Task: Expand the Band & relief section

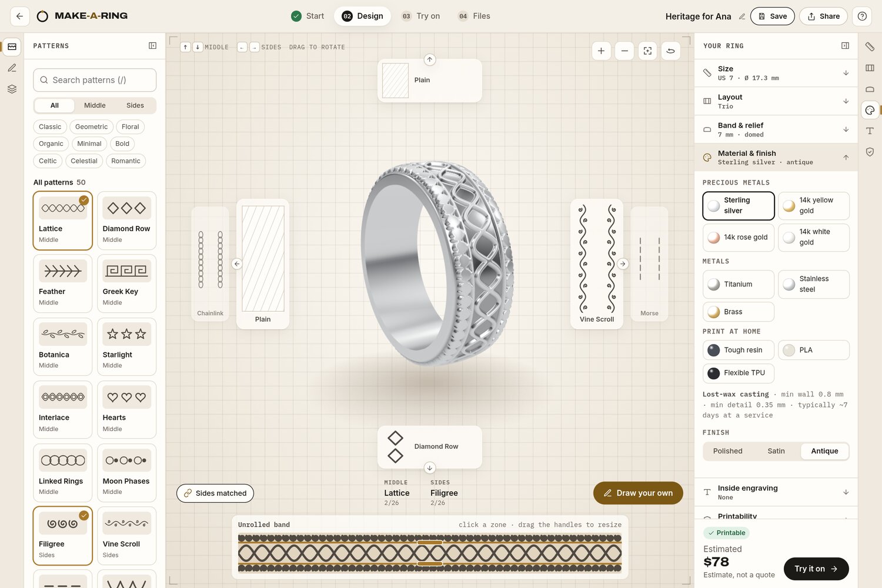Action: pos(776,129)
